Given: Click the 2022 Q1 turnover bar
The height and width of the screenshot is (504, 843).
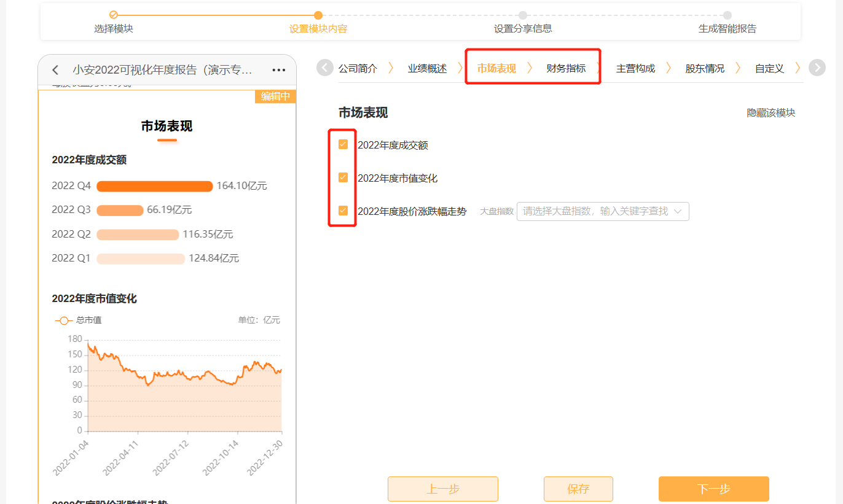Looking at the screenshot, I should tap(141, 258).
